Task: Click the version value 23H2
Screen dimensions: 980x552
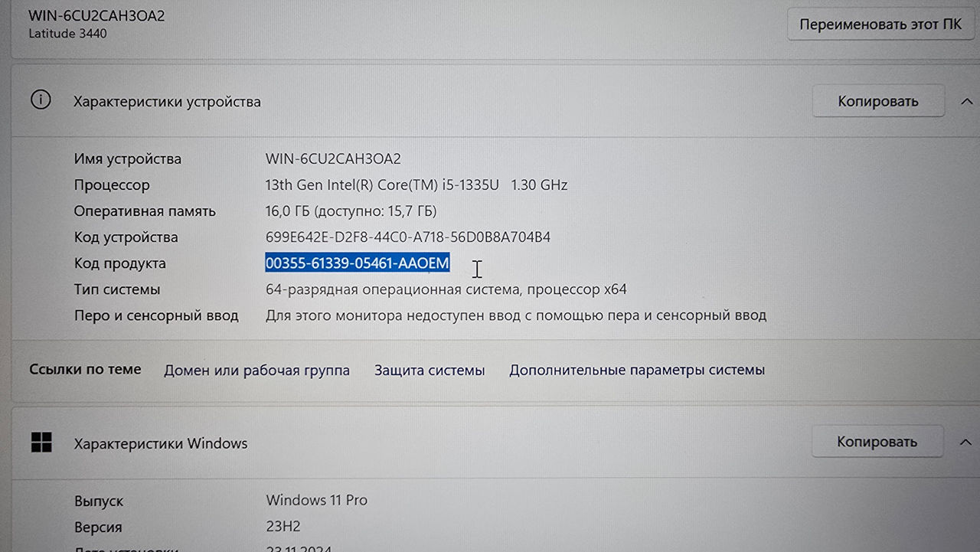Action: pyautogui.click(x=285, y=527)
